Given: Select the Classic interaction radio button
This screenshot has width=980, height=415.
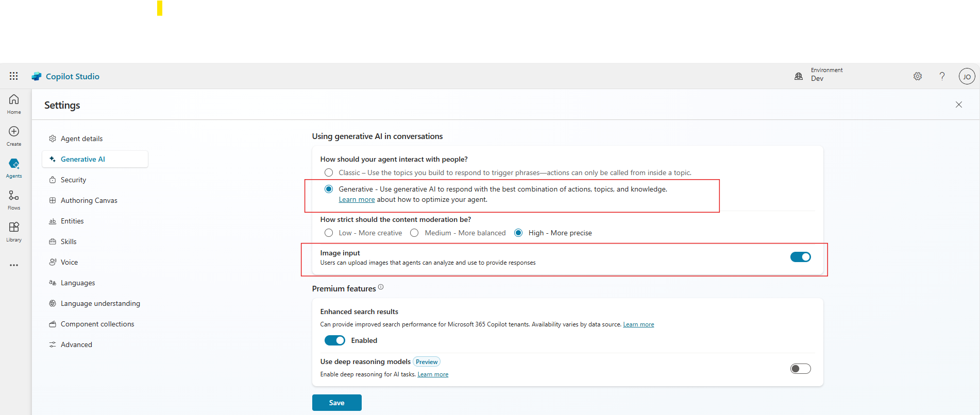Looking at the screenshot, I should point(329,172).
